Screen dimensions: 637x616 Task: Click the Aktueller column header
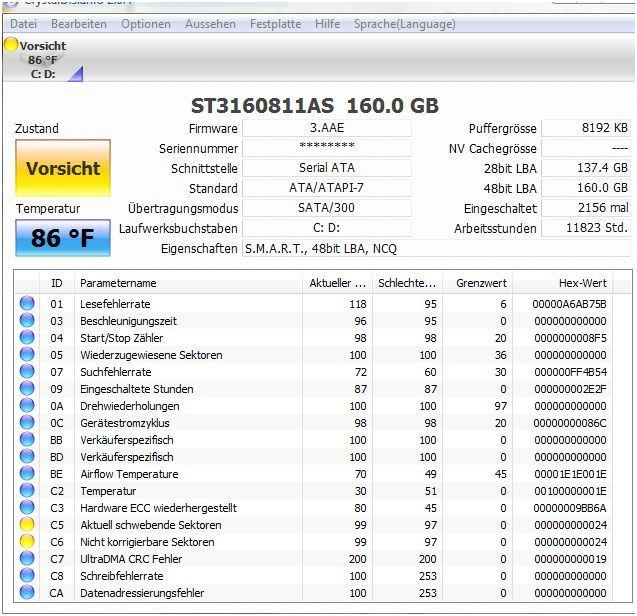coord(337,283)
